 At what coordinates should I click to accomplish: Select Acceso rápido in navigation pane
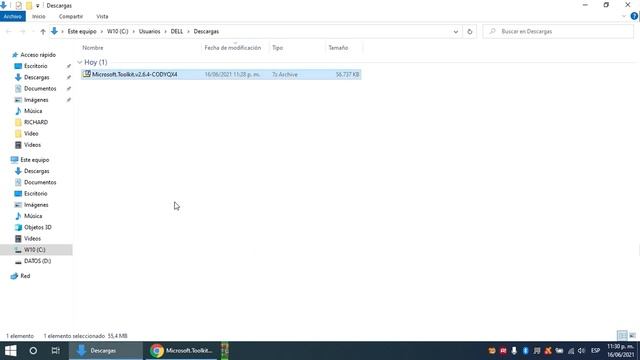coord(38,55)
